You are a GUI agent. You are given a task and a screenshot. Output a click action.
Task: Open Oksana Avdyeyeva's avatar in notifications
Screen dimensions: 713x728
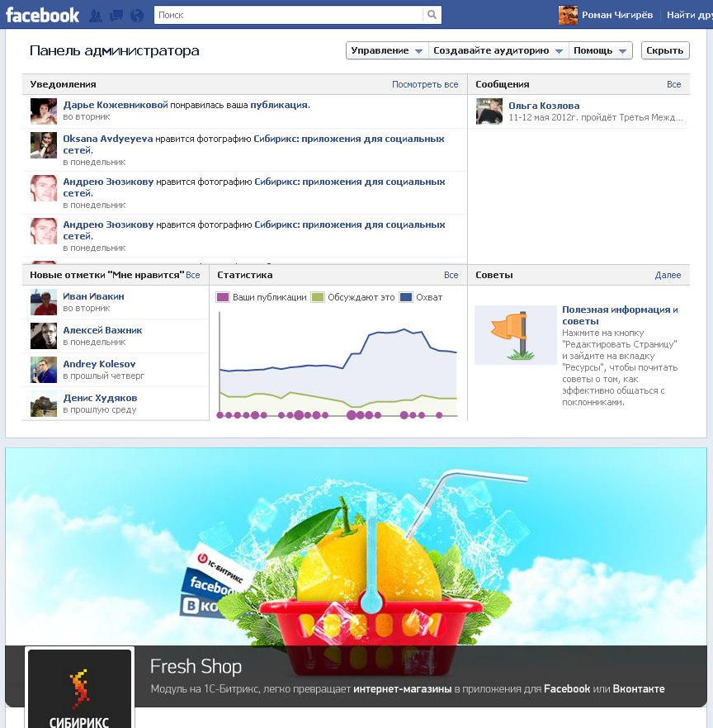tap(44, 145)
